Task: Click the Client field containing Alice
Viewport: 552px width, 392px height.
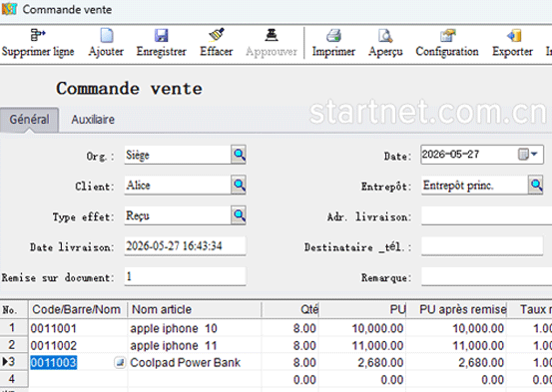Action: pyautogui.click(x=178, y=186)
